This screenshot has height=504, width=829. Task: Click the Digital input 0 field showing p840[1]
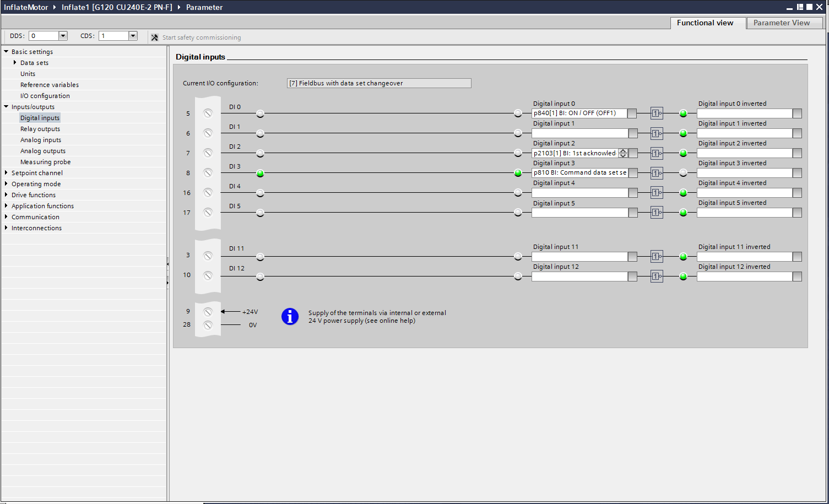[x=579, y=113]
